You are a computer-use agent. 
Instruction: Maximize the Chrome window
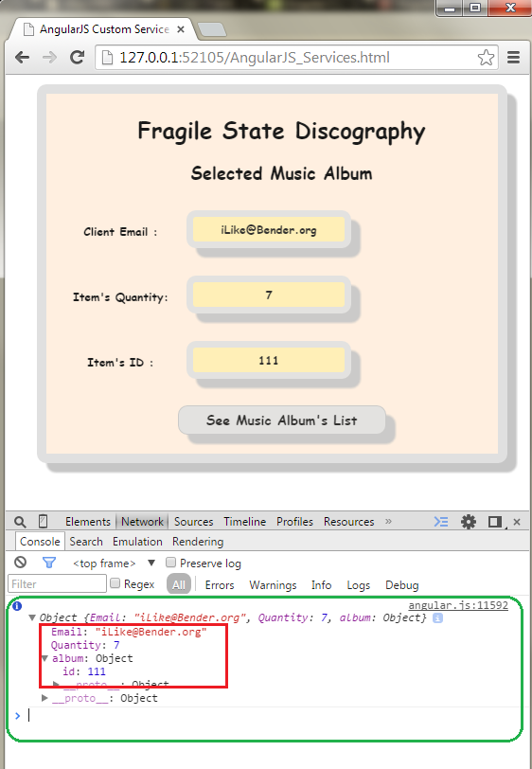tap(475, 8)
